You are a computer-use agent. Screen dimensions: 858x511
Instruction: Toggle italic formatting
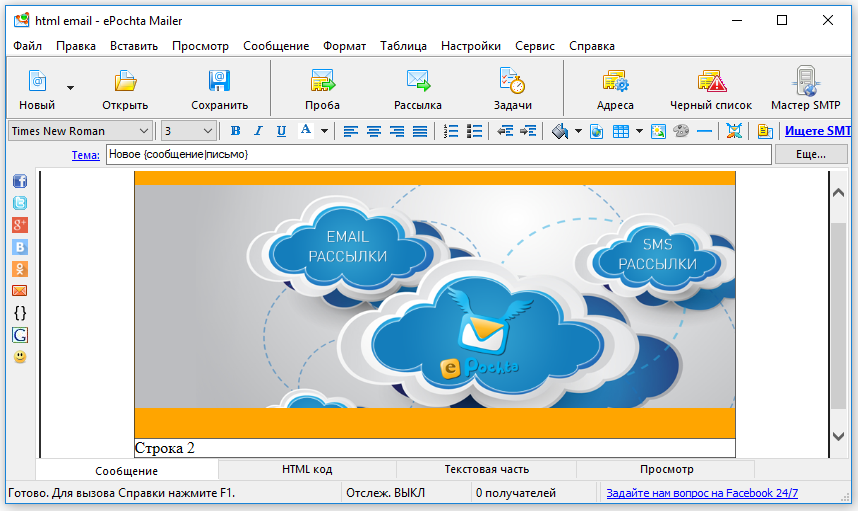tap(258, 131)
